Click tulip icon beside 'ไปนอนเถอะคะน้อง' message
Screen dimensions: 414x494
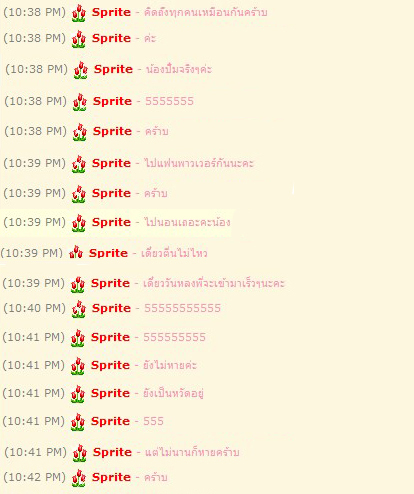point(79,223)
